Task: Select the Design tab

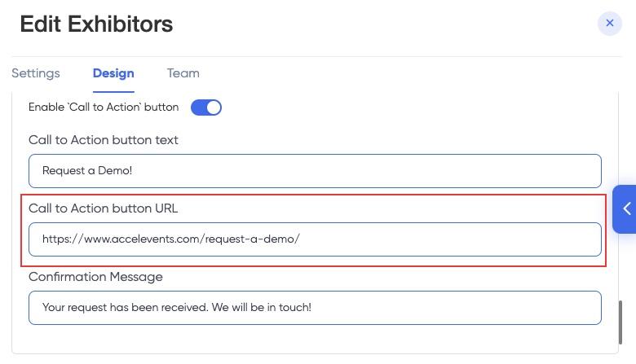Action: [113, 73]
